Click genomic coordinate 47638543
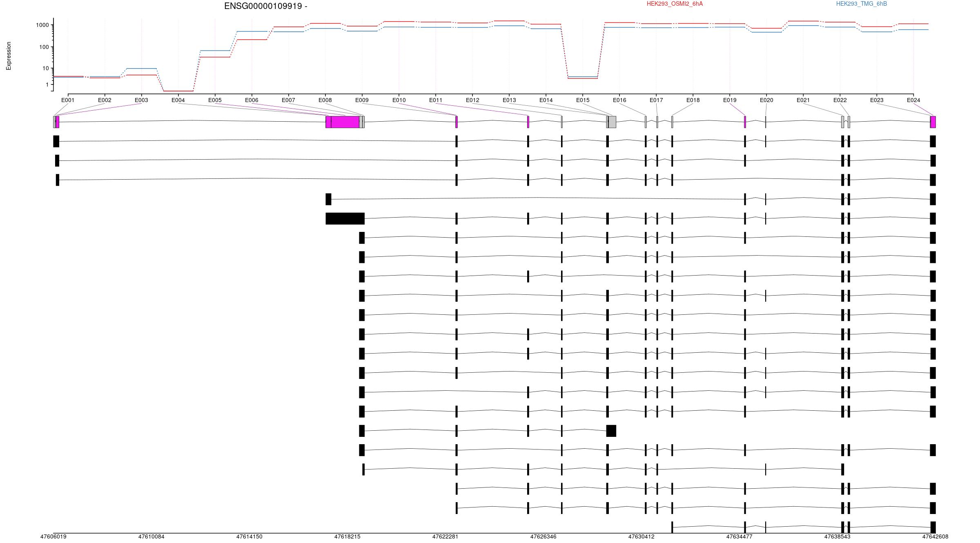This screenshot has height=543, width=980. coord(837,536)
